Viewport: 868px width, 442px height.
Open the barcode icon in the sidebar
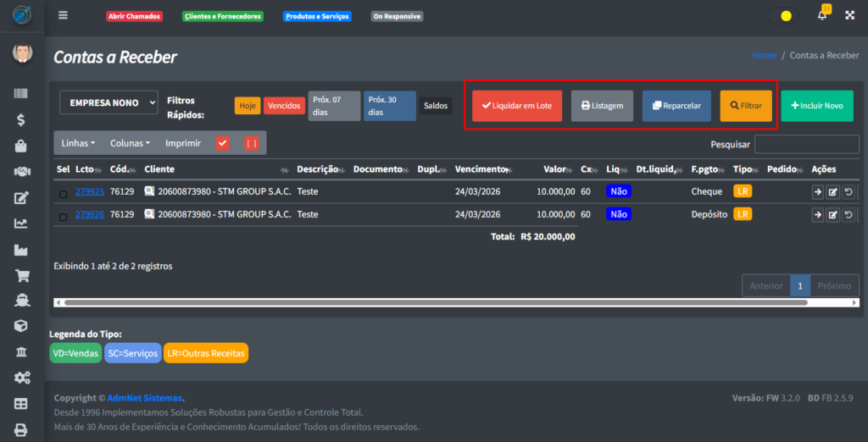tap(21, 95)
